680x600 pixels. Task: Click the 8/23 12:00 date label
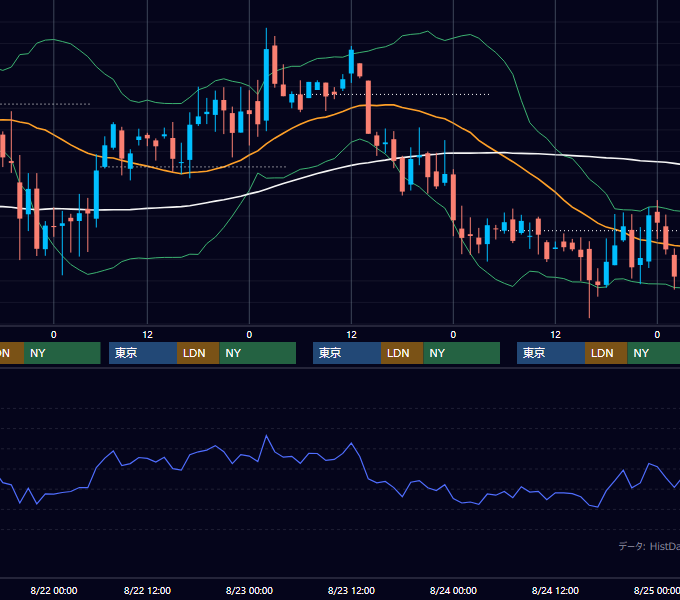click(x=351, y=590)
